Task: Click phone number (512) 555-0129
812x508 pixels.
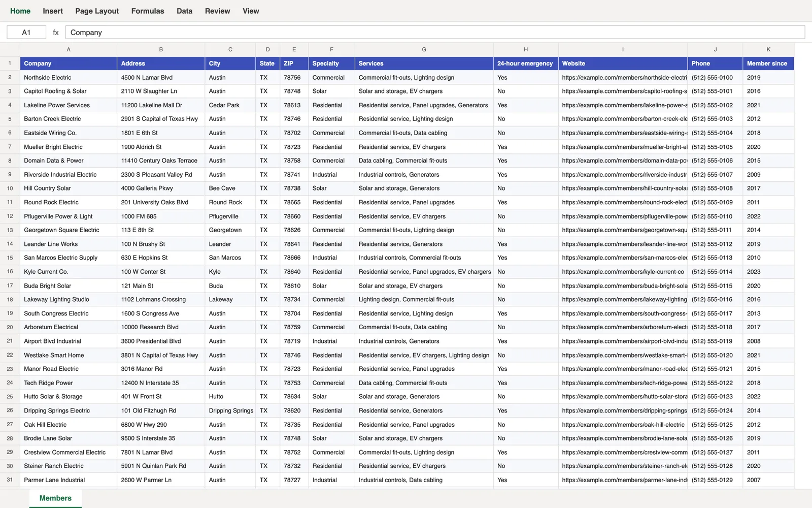Action: pos(715,480)
